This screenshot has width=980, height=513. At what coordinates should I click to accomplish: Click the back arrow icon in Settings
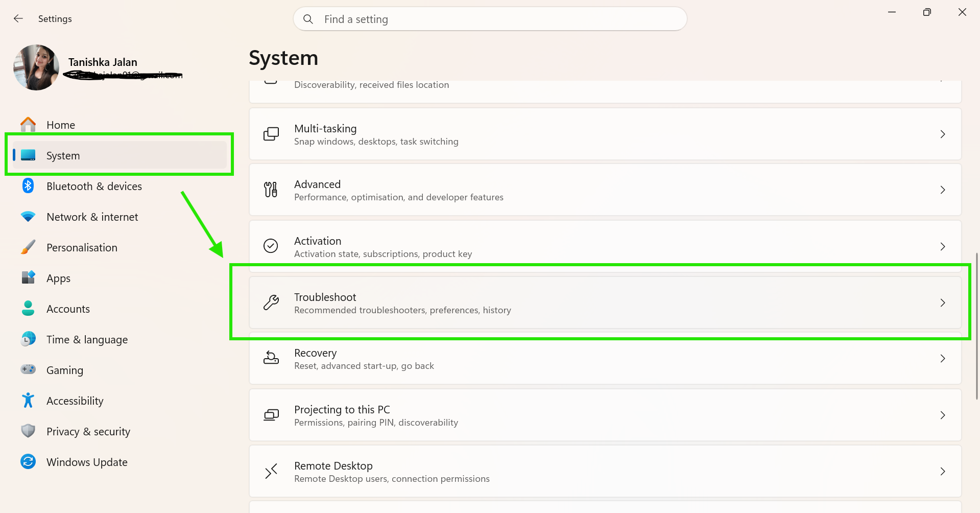18,18
